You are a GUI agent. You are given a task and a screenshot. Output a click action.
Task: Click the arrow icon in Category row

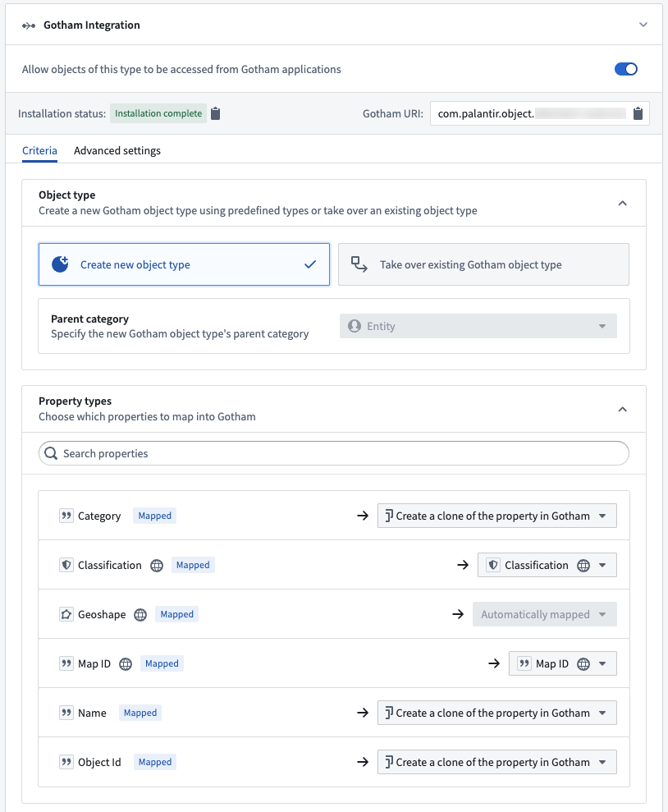pos(363,516)
